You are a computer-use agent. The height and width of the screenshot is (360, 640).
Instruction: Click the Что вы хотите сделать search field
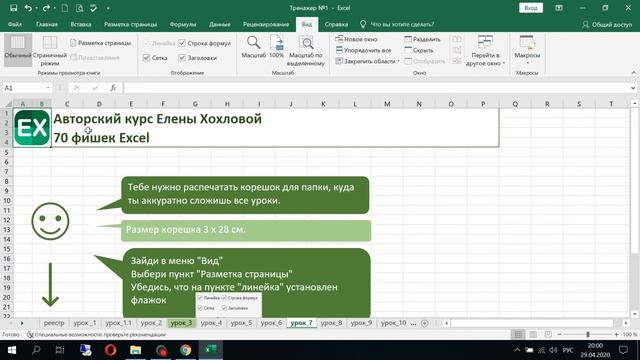(402, 24)
